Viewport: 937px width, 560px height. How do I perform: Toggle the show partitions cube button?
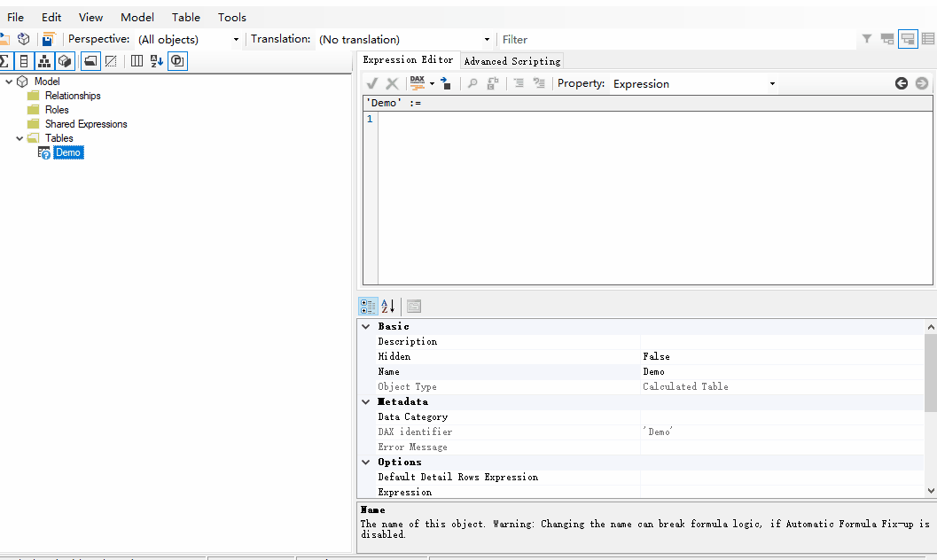(65, 61)
